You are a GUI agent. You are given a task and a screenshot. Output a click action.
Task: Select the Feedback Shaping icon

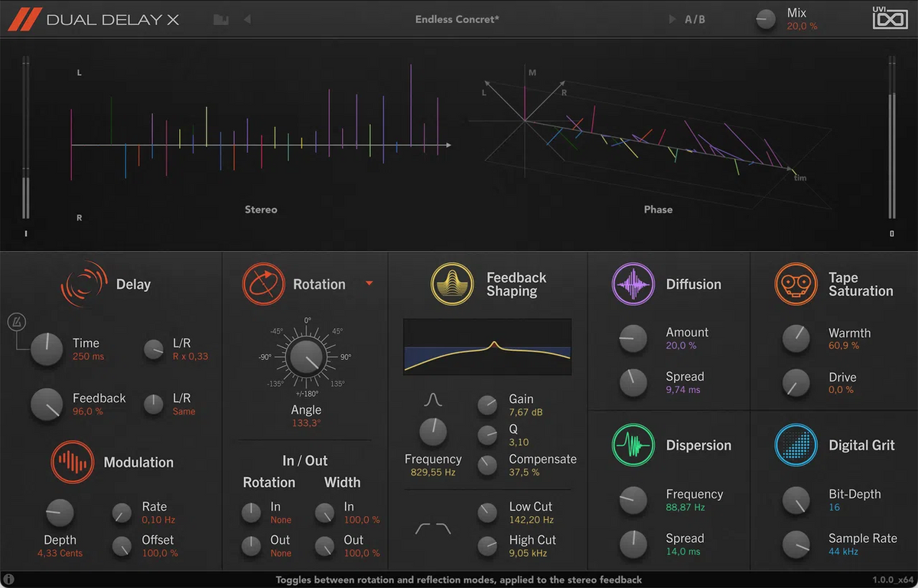(x=451, y=283)
